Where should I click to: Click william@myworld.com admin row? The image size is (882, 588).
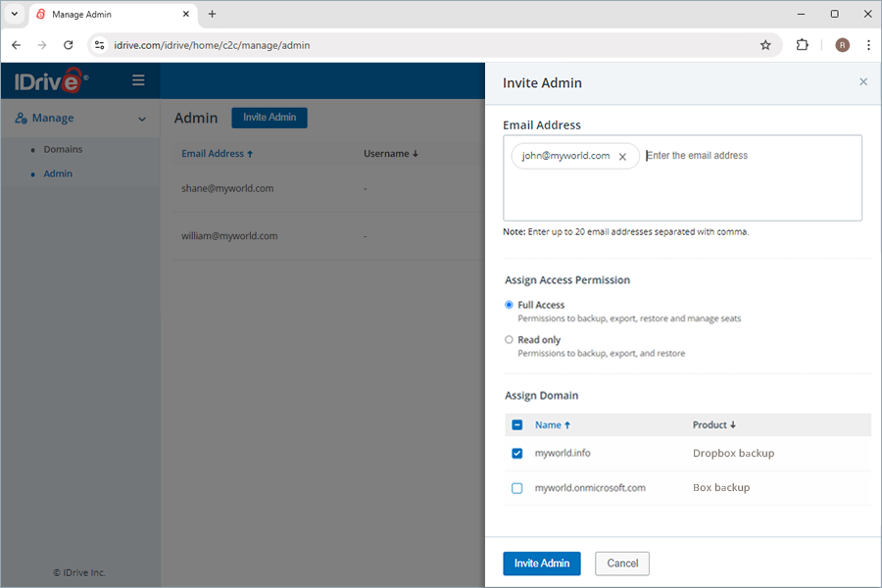pos(328,236)
